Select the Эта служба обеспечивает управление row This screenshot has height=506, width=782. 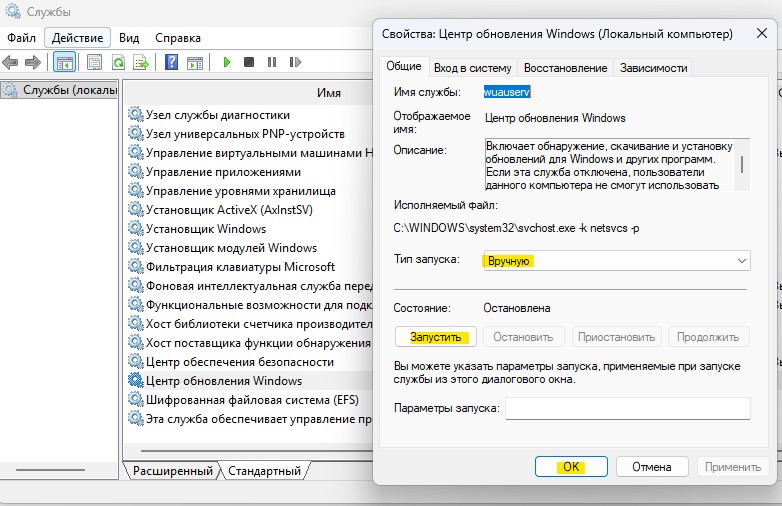pyautogui.click(x=250, y=419)
